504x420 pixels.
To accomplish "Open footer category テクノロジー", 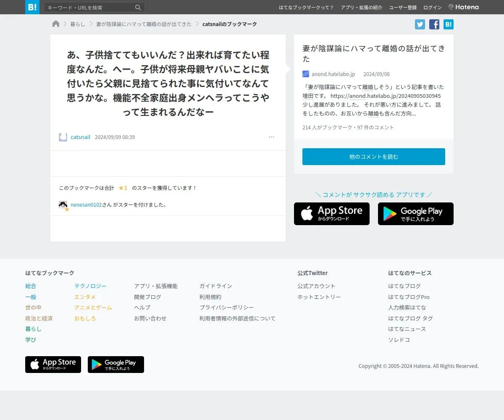I will click(90, 286).
